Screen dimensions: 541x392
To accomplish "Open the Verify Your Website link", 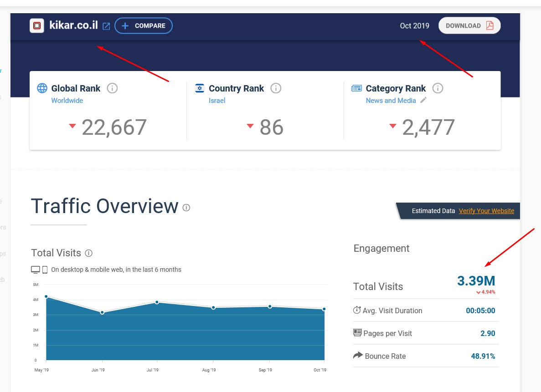I will click(x=486, y=211).
